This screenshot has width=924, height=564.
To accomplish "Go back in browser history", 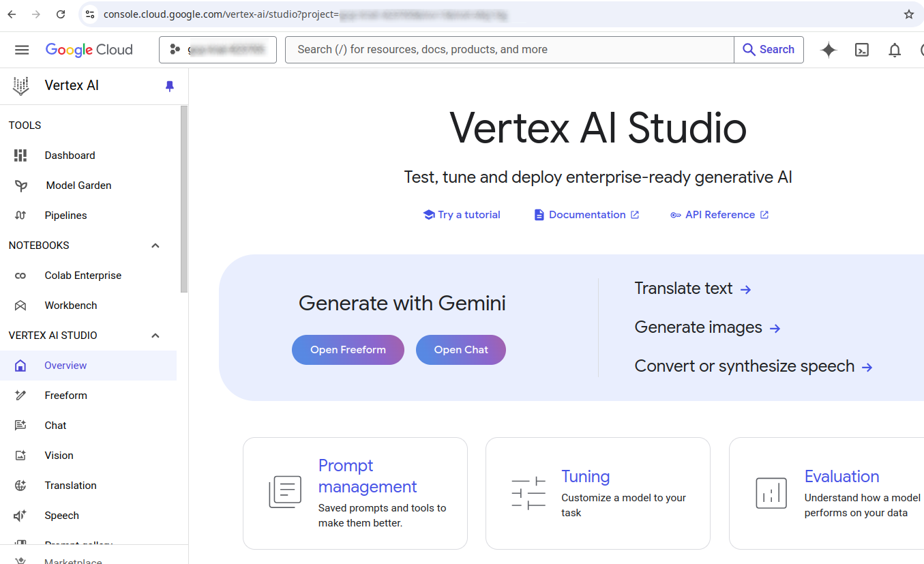I will pos(12,14).
